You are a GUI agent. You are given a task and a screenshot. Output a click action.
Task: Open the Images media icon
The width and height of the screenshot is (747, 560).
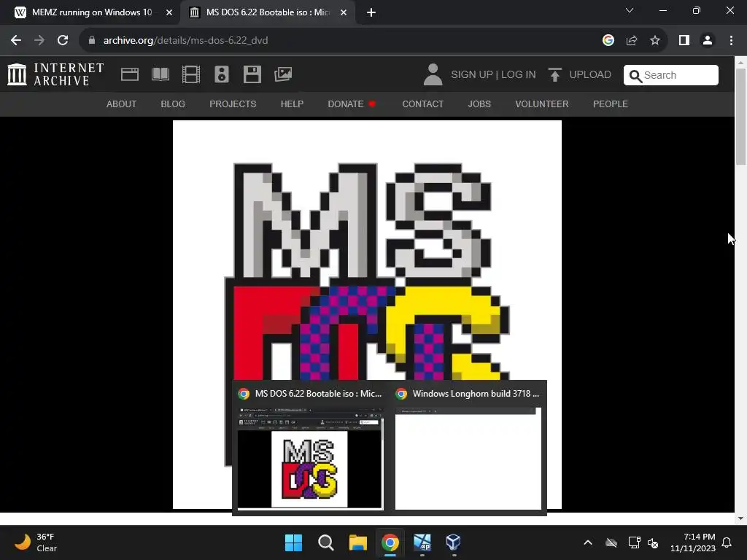click(x=283, y=74)
